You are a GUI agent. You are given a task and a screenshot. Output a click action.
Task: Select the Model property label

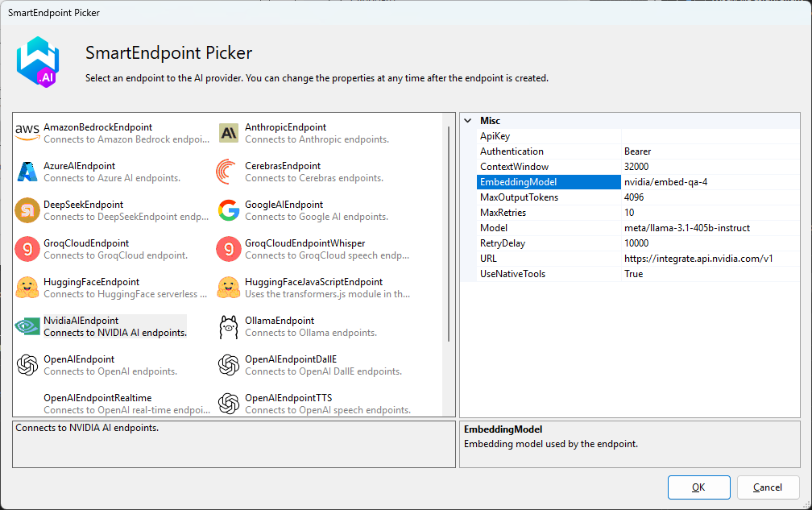point(549,228)
